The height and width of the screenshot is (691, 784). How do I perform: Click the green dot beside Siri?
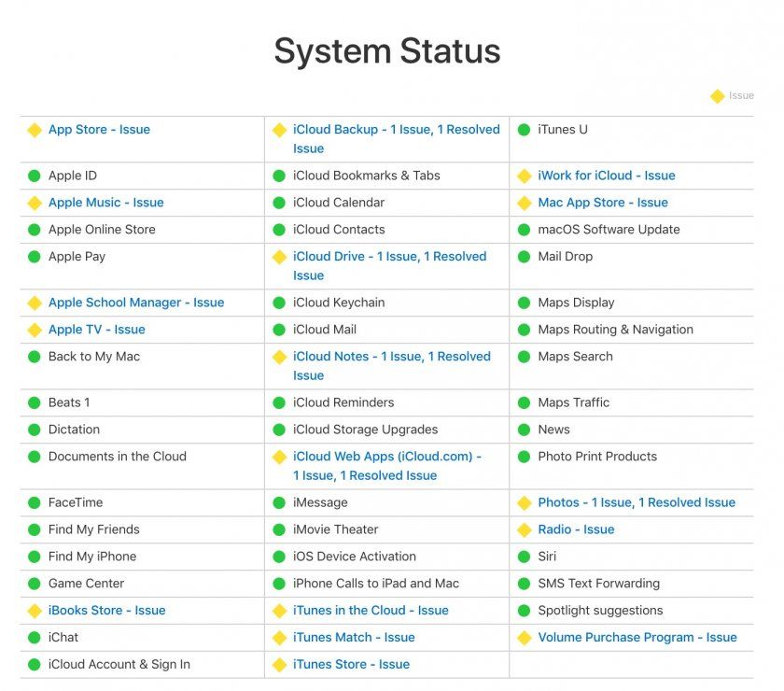click(x=524, y=557)
